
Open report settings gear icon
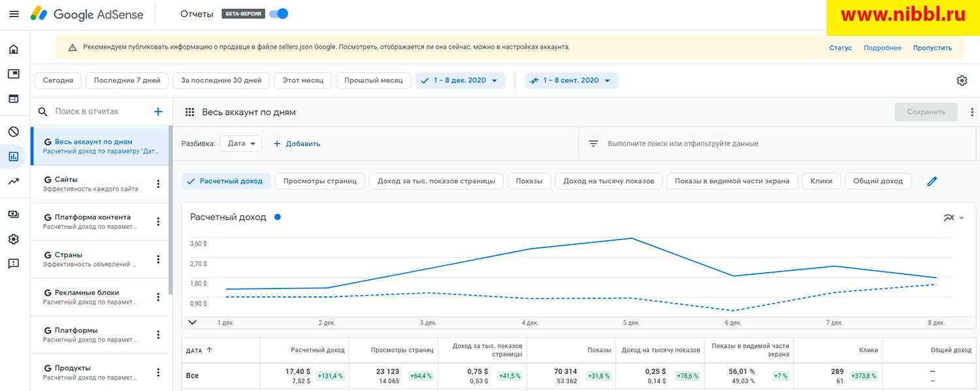coord(962,81)
